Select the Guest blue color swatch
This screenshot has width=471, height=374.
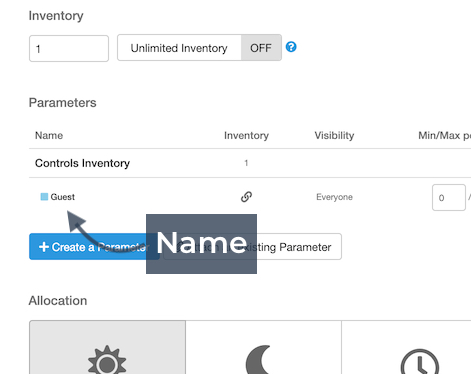[x=44, y=197]
